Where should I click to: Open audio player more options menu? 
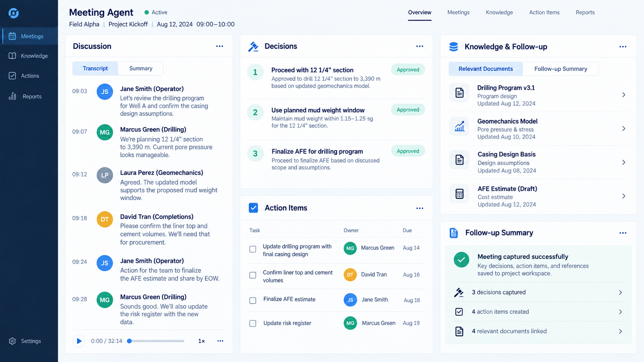tap(220, 341)
